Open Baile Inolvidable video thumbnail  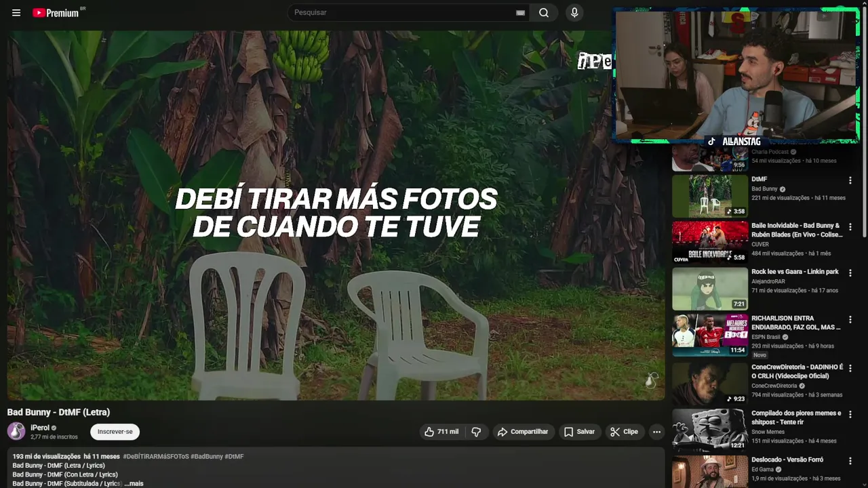tap(710, 242)
